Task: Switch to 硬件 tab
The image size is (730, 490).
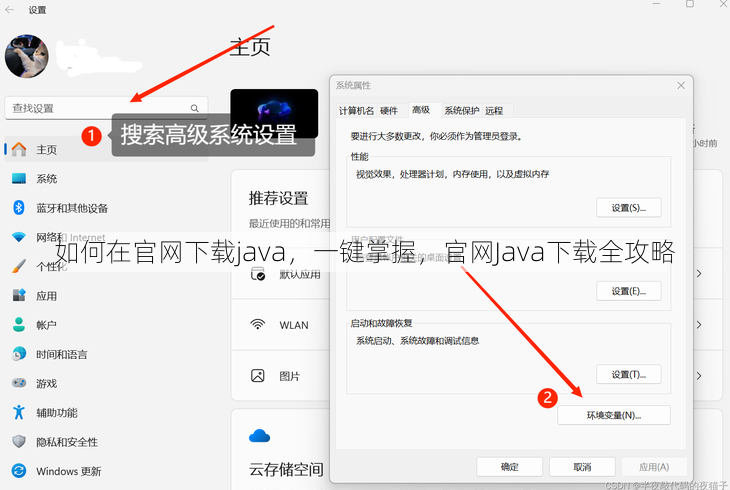Action: (x=389, y=110)
